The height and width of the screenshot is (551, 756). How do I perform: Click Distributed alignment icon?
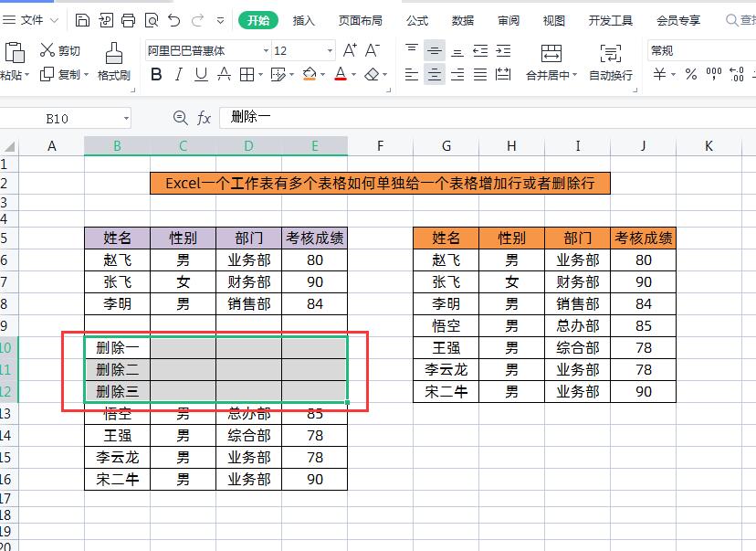pyautogui.click(x=503, y=74)
